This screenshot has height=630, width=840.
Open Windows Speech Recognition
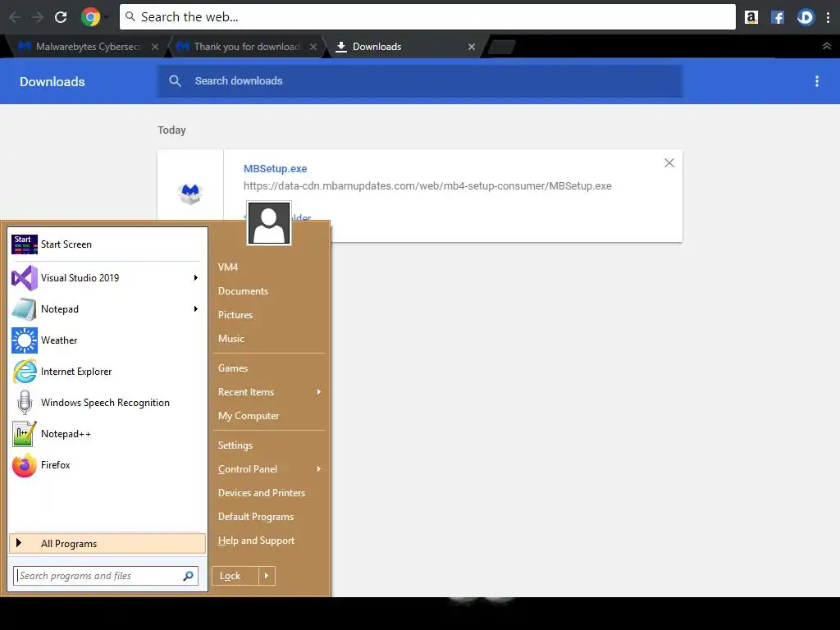107,402
